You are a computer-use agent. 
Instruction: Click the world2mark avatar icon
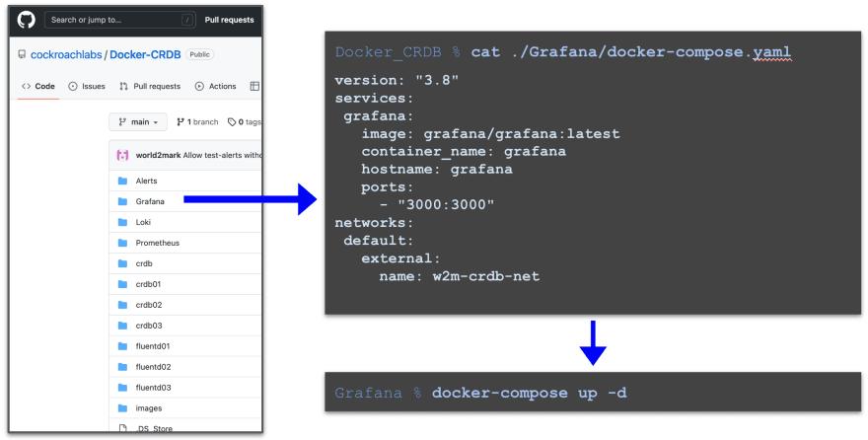122,156
